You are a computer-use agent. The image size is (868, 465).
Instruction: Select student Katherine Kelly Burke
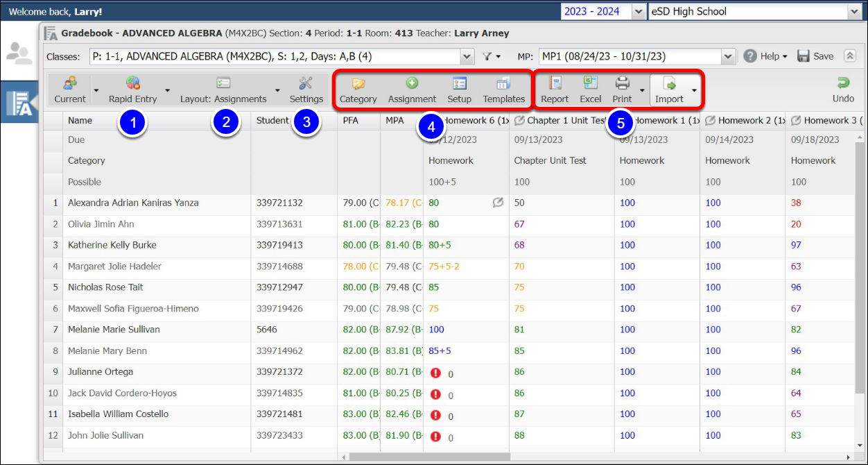click(112, 245)
